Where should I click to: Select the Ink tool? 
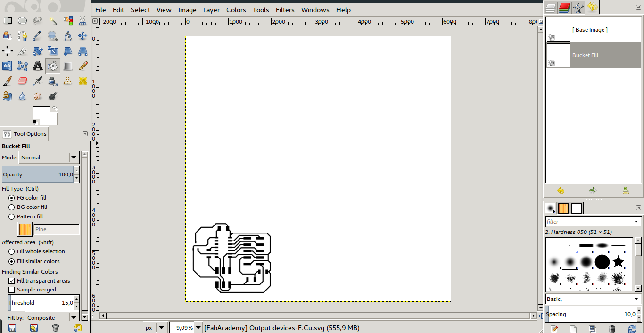(53, 81)
